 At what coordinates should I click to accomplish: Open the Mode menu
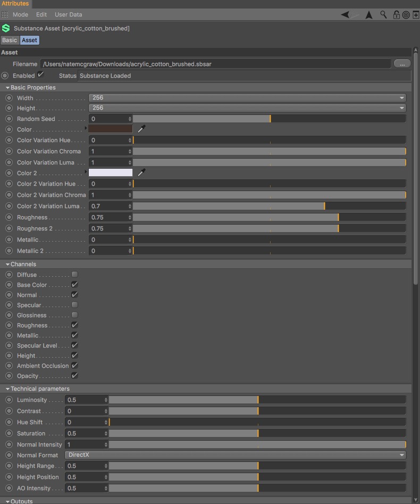point(20,14)
